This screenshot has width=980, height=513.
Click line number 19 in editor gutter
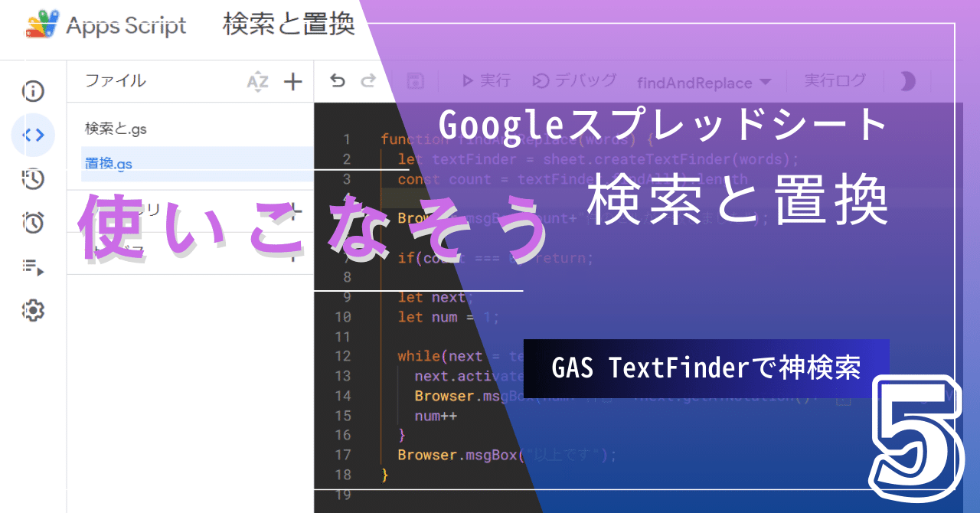tap(342, 495)
